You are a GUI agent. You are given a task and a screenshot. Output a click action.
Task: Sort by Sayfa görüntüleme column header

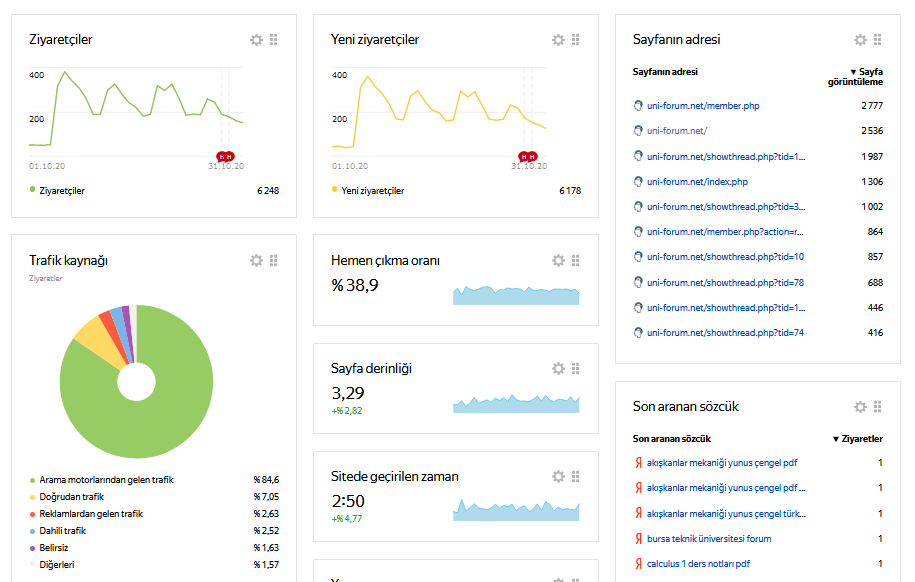pyautogui.click(x=866, y=77)
